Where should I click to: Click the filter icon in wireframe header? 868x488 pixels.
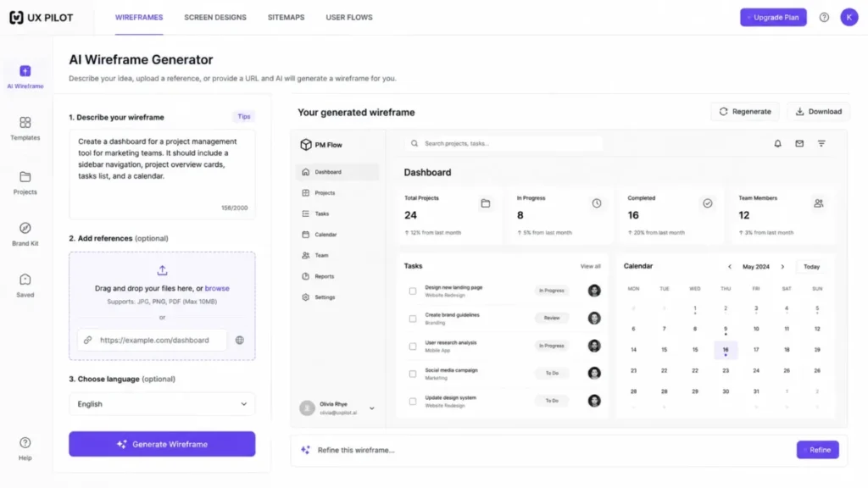[x=821, y=143]
